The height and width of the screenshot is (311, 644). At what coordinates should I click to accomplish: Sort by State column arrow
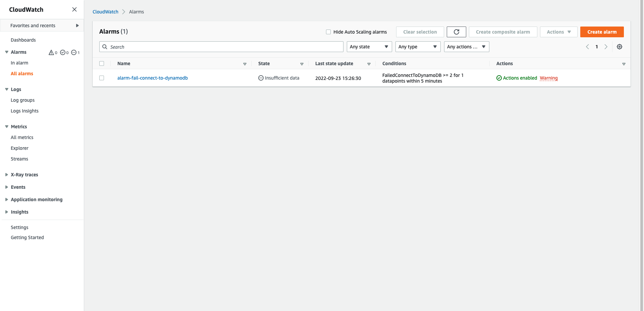[x=302, y=64]
